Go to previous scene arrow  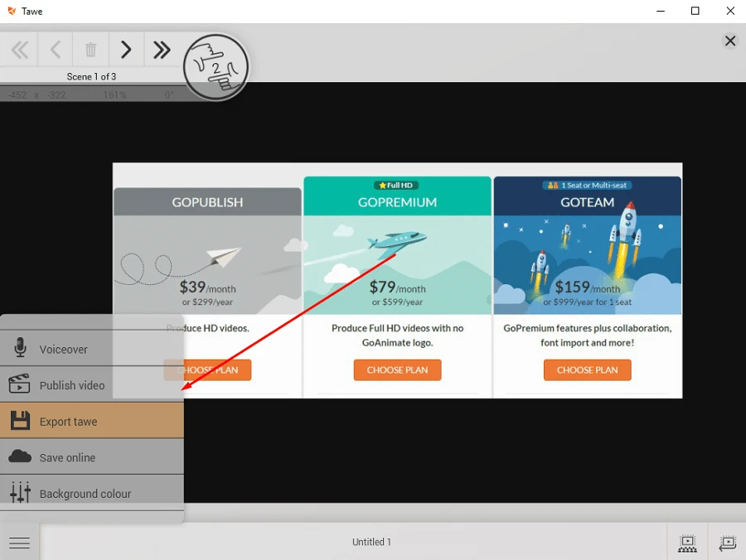click(56, 50)
